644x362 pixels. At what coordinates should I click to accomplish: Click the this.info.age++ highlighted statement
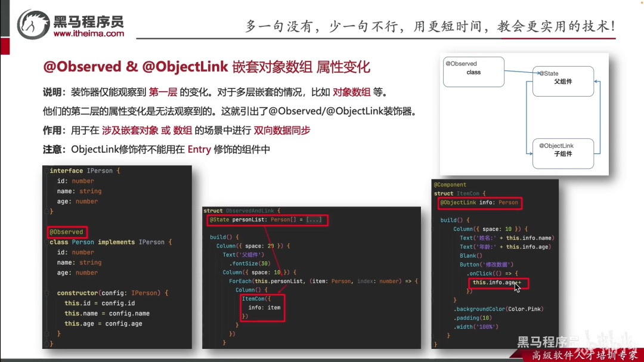(499, 283)
